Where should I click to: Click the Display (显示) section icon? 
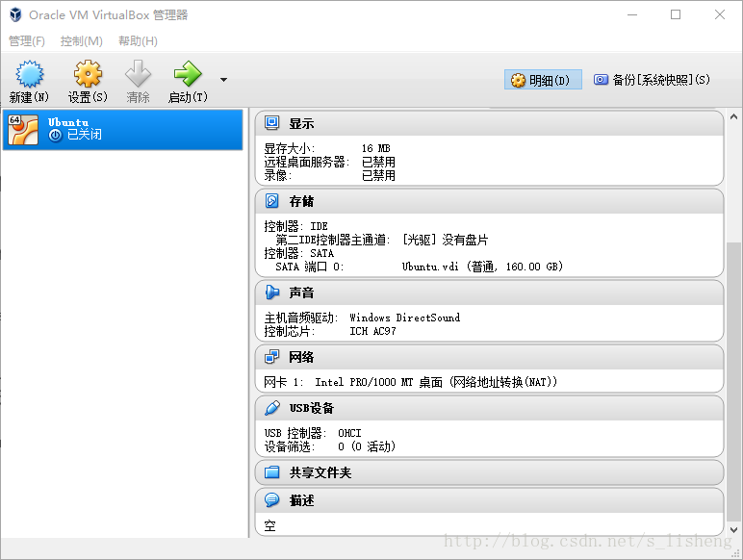(272, 123)
